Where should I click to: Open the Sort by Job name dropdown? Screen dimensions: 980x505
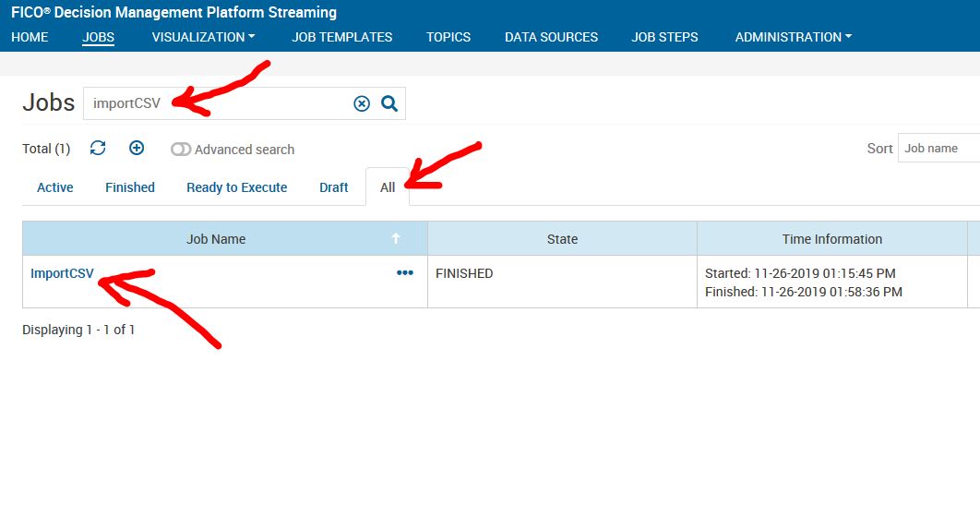click(x=938, y=148)
